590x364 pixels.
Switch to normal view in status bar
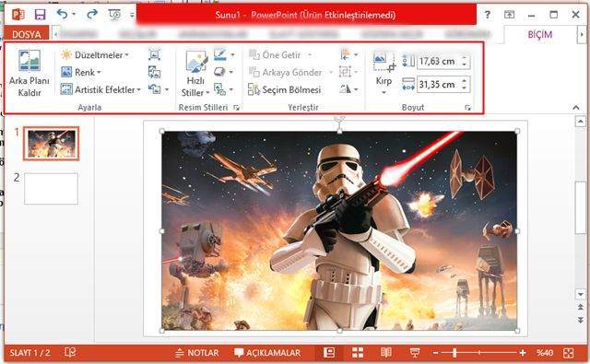[329, 353]
